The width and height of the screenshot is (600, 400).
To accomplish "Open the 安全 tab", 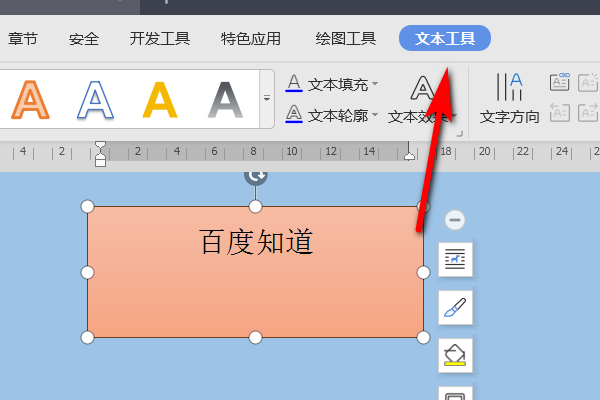I will coord(84,39).
